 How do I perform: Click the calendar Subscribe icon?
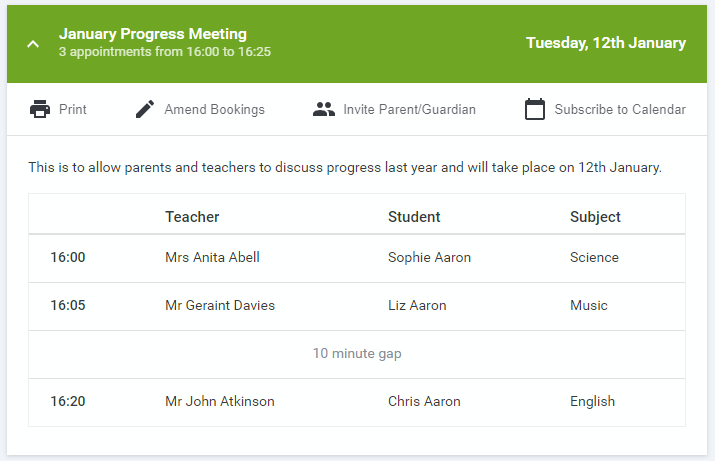click(x=535, y=109)
